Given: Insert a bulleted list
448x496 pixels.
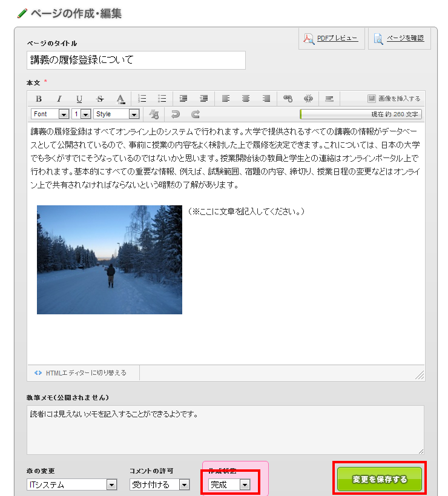Looking at the screenshot, I should click(x=162, y=99).
